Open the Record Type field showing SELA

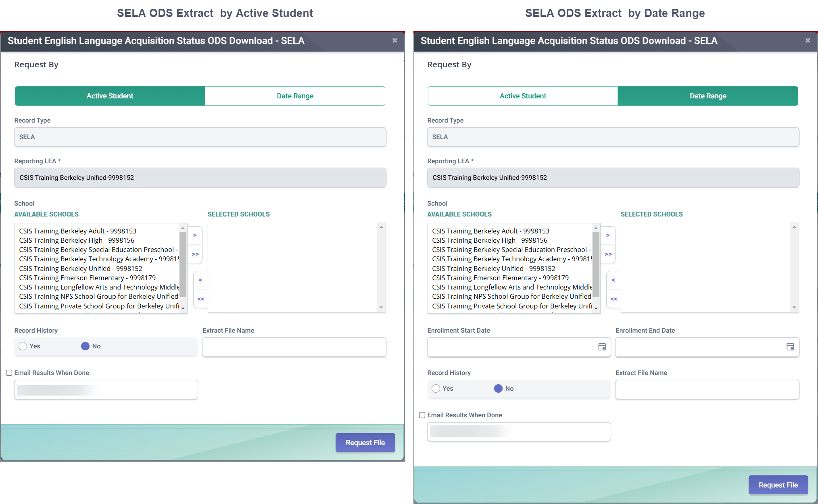pyautogui.click(x=200, y=137)
